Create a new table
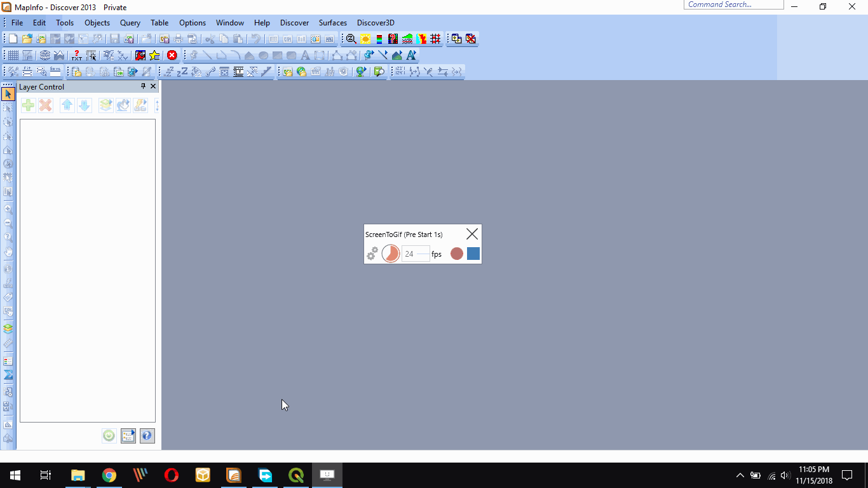This screenshot has width=868, height=488. point(11,39)
